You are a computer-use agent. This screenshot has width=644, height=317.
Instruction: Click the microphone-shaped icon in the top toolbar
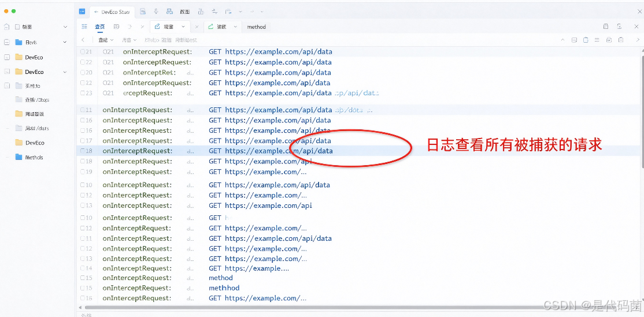(156, 12)
